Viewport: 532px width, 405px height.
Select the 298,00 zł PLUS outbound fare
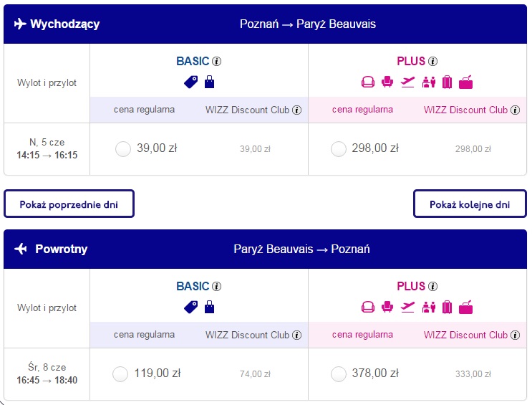coord(339,148)
